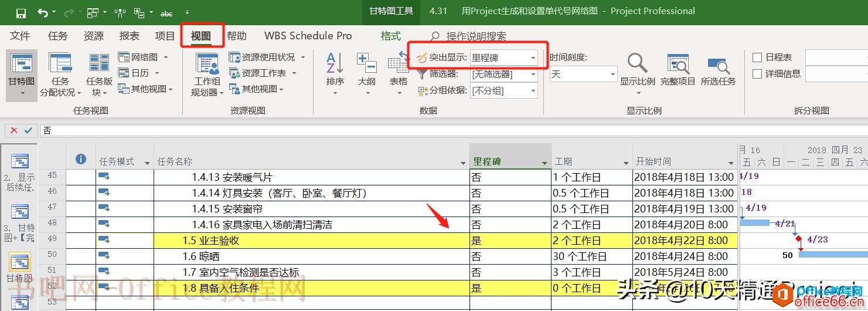Confirm cell entry with checkmark

click(x=28, y=130)
